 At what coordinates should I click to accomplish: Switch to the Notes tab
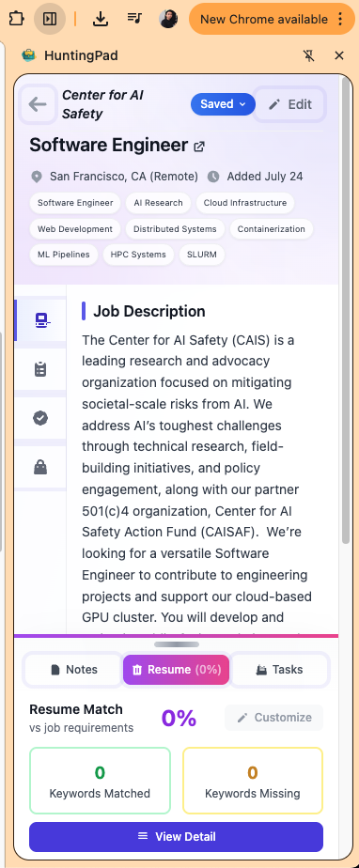tap(73, 669)
